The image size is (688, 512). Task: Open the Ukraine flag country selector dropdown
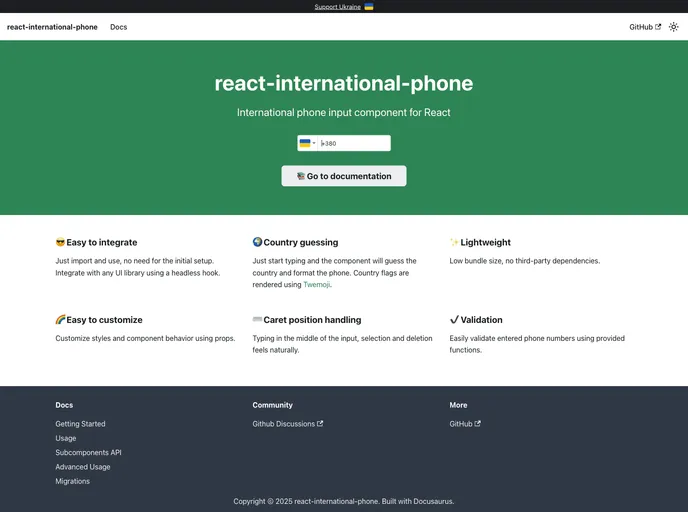pos(307,143)
